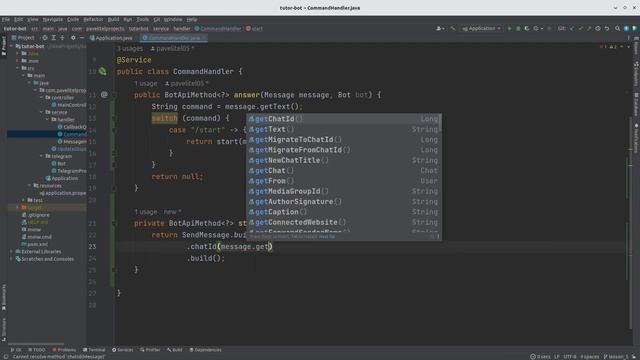Click the Git push arrow icon
This screenshot has width=640, height=360.
pos(589,29)
